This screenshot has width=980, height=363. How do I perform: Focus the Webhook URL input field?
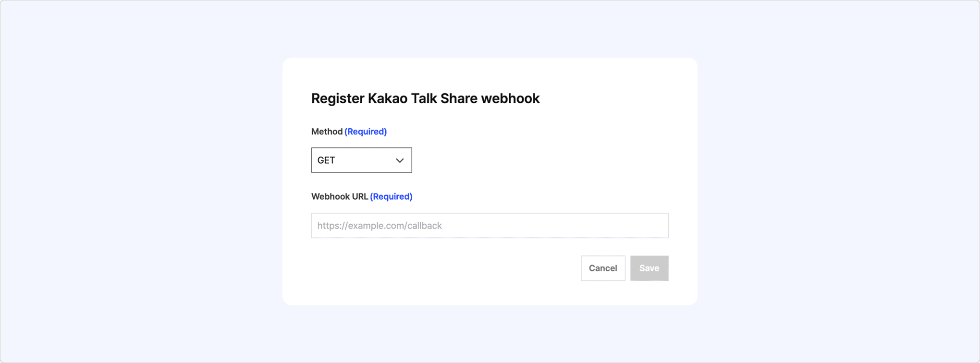[490, 226]
